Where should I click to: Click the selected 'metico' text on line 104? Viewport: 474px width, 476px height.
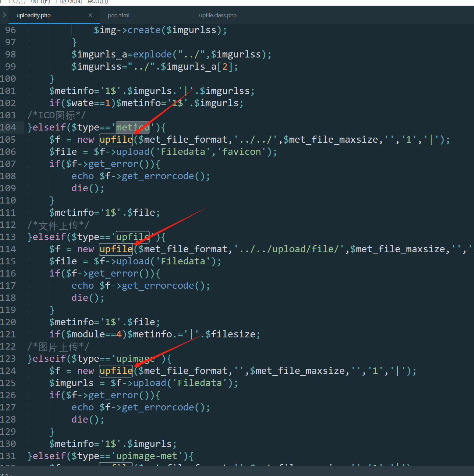pos(133,127)
